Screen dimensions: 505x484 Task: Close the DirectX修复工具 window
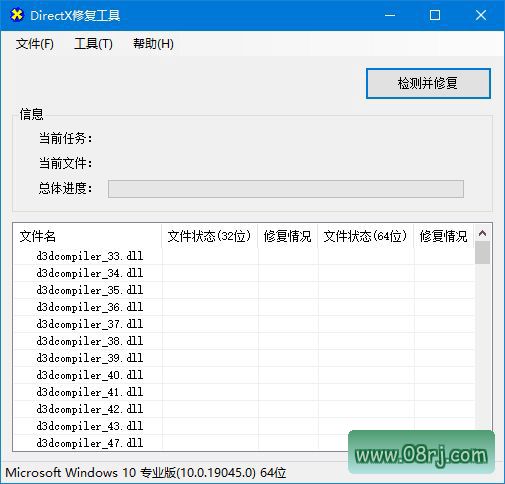point(481,15)
